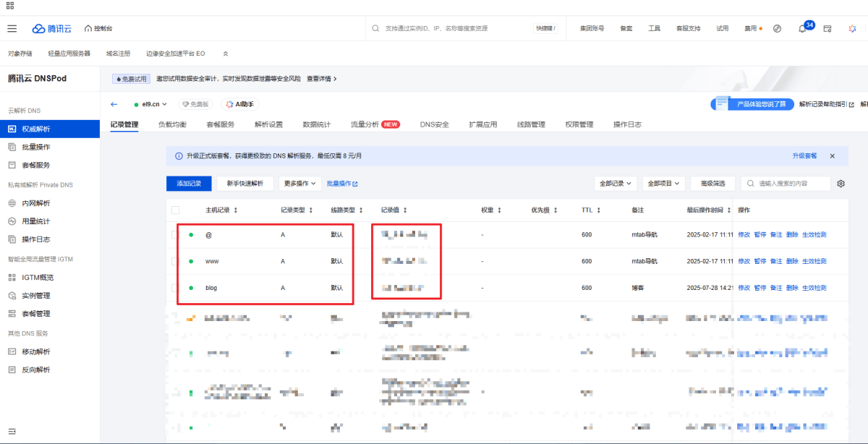Select the blog record checkbox
Viewport: 868px width, 444px height.
coord(175,288)
